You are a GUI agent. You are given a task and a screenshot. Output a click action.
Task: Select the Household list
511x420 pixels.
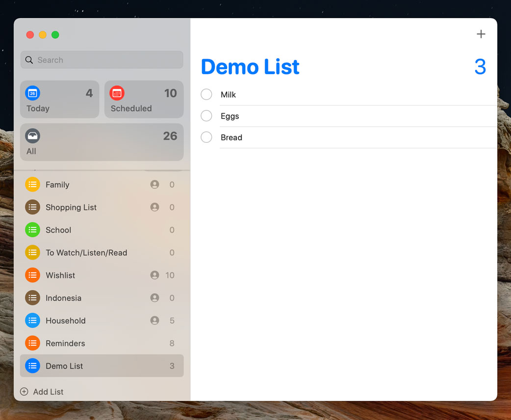102,320
